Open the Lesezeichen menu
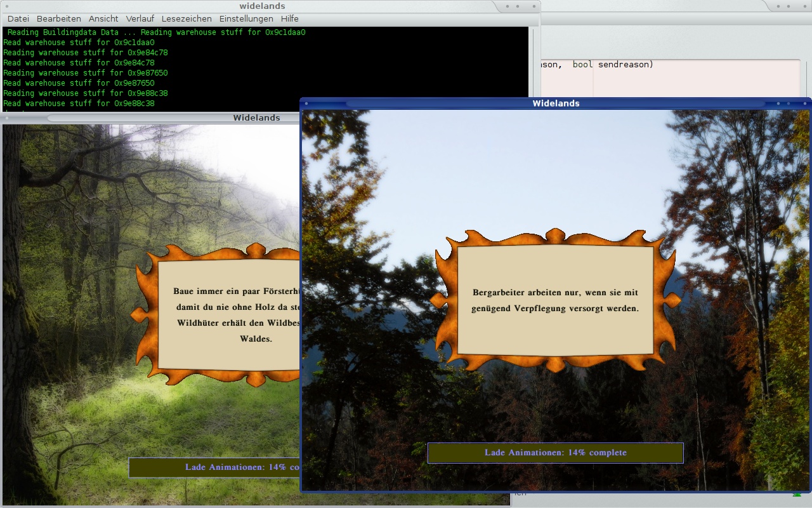This screenshot has height=508, width=812. [x=187, y=19]
